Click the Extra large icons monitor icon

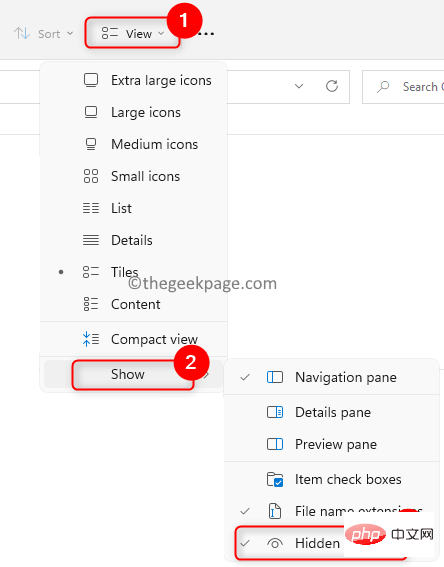tap(91, 80)
